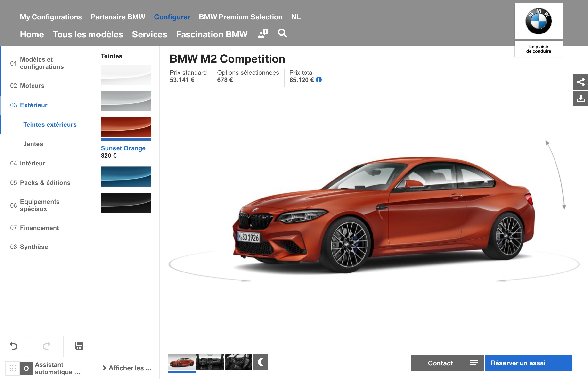Viewport: 588px width, 379px height.
Task: Open My Configurations link
Action: [x=51, y=17]
